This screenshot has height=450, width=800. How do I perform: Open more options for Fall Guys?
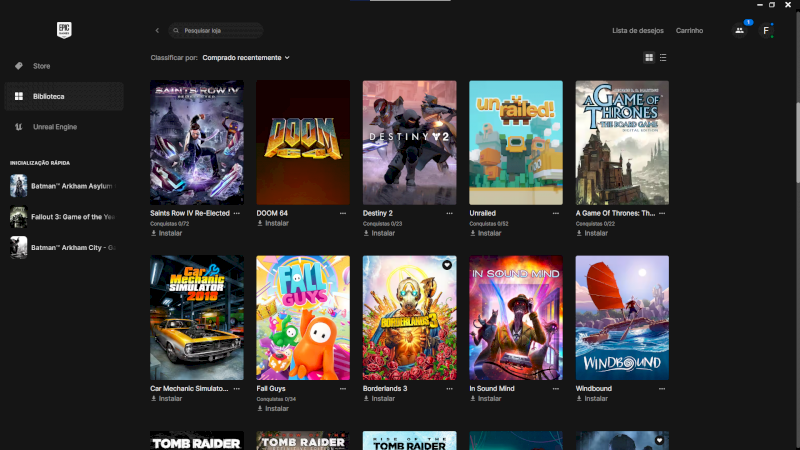pos(343,388)
